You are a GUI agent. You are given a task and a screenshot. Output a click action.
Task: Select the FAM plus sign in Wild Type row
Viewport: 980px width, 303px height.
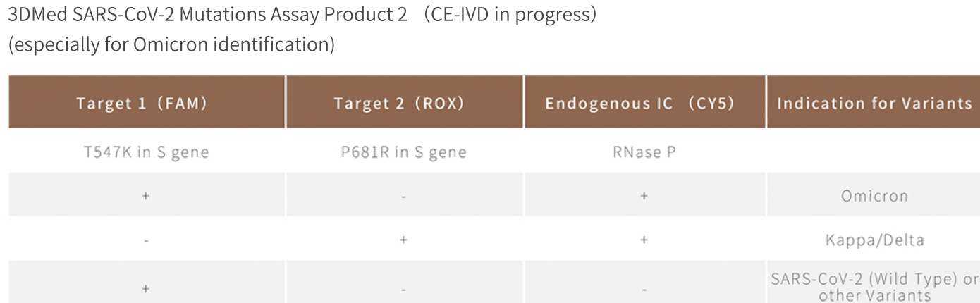click(146, 288)
